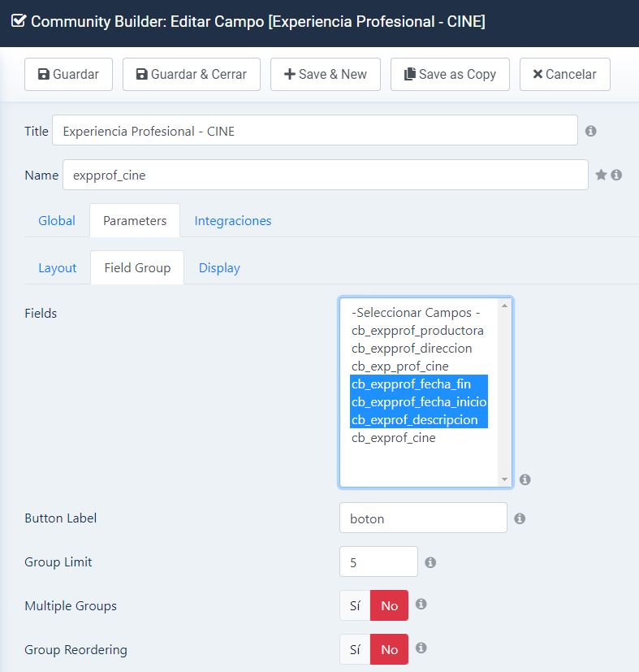Click the info icon beside Title field
This screenshot has width=639, height=672.
[590, 131]
